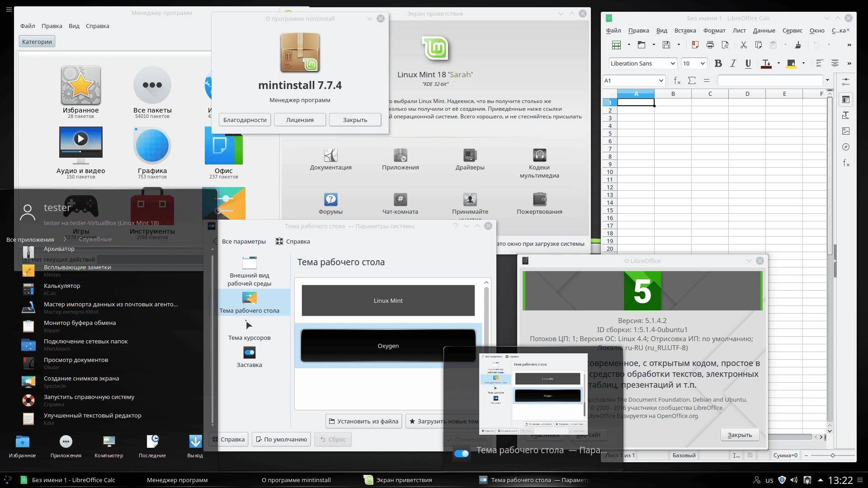The height and width of the screenshot is (488, 868).
Task: Open the Function Wizard fx icon
Action: [677, 80]
